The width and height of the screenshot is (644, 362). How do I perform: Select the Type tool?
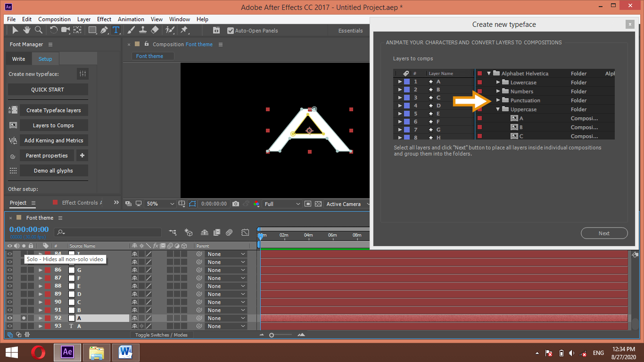[116, 30]
